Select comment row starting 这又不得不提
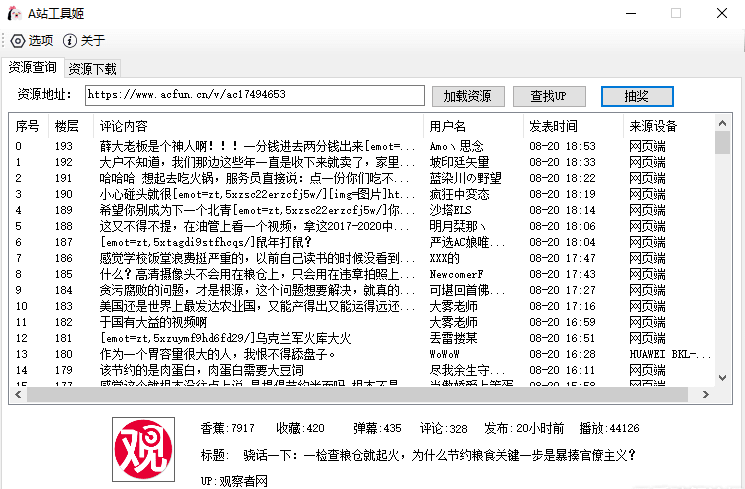Viewport: 745px width, 489px height. point(362,227)
